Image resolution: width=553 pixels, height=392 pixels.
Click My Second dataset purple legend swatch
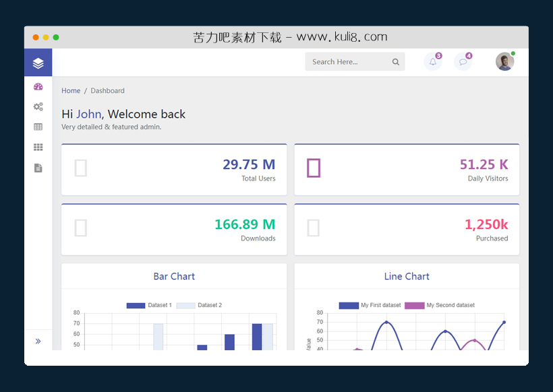point(414,305)
